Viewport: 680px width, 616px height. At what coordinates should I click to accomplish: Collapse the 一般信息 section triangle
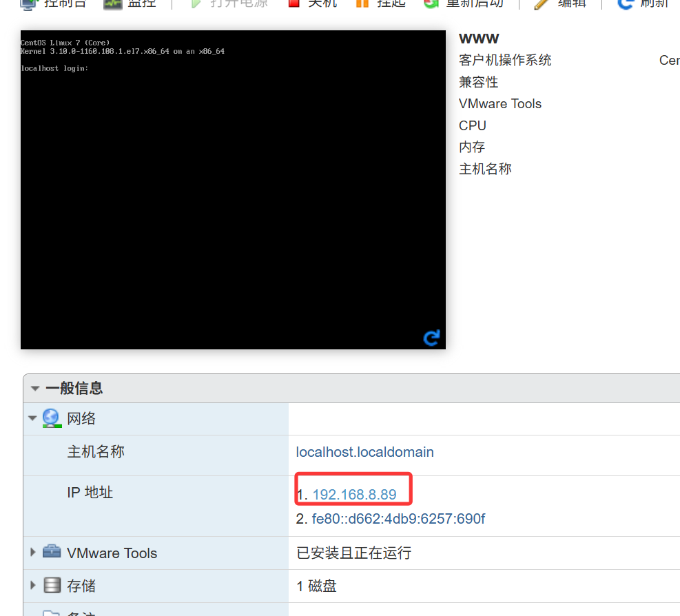[x=35, y=388]
